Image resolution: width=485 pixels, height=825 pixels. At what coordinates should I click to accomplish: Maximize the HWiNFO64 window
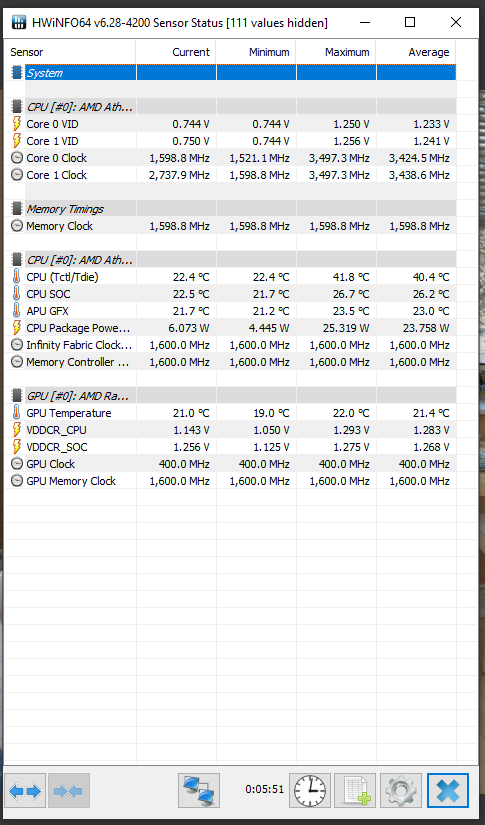point(410,22)
